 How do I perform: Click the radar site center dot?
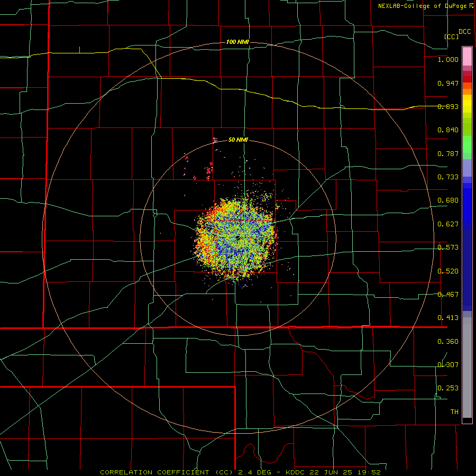[x=237, y=237]
